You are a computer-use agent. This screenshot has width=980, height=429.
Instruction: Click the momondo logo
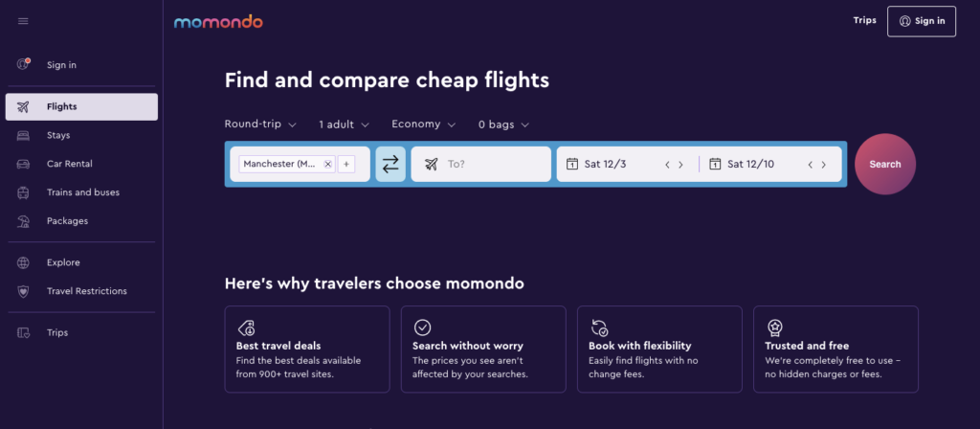coord(218,21)
